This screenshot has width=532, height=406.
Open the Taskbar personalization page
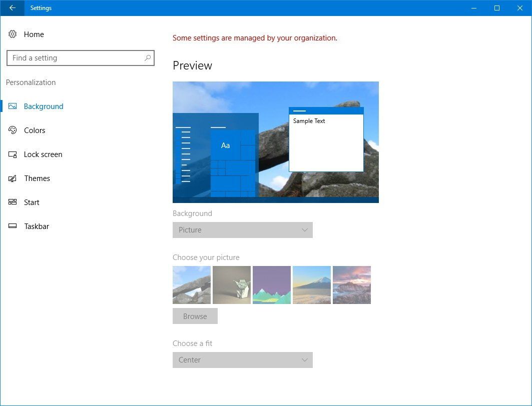point(37,226)
